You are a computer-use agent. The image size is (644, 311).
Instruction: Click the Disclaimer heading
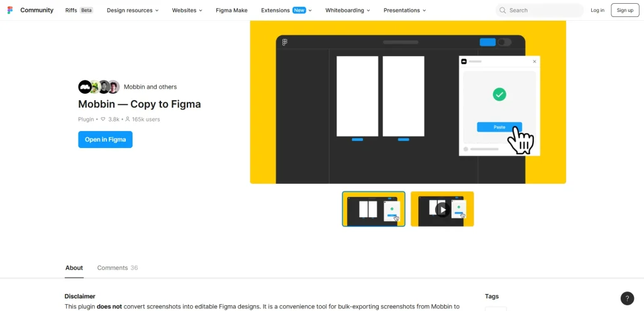[80, 296]
